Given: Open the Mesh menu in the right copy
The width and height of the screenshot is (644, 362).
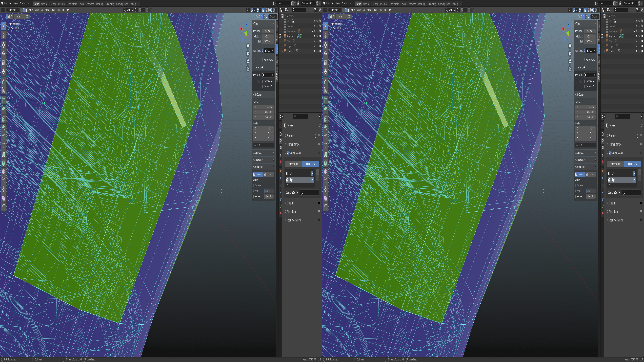Looking at the screenshot, I should click(369, 10).
